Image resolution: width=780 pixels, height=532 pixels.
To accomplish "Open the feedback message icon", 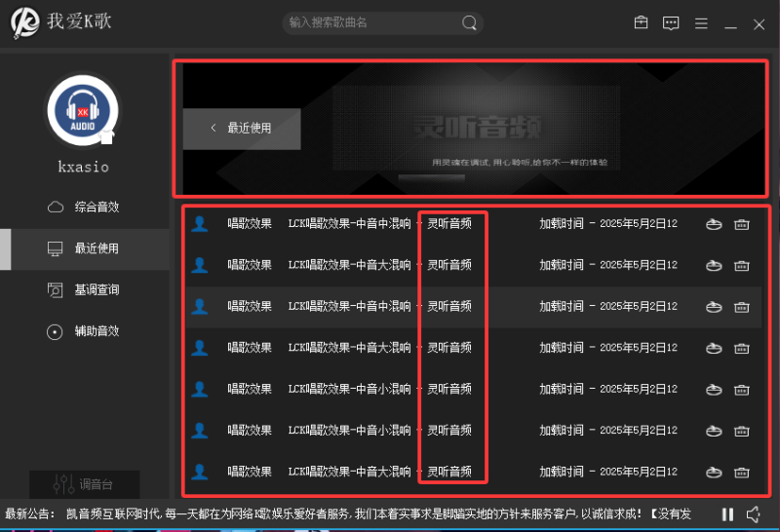I will pyautogui.click(x=671, y=22).
